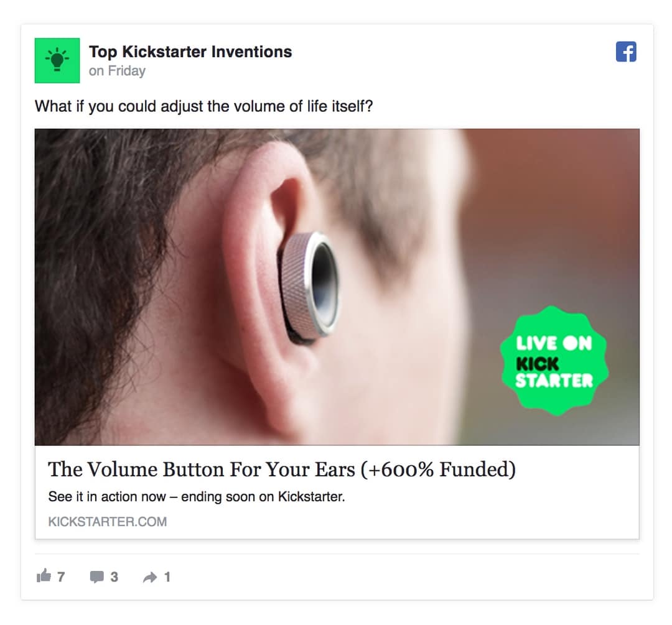Click the KICKSTARTER.COM domain link
Viewport: 672px width, 625px height.
pyautogui.click(x=108, y=521)
